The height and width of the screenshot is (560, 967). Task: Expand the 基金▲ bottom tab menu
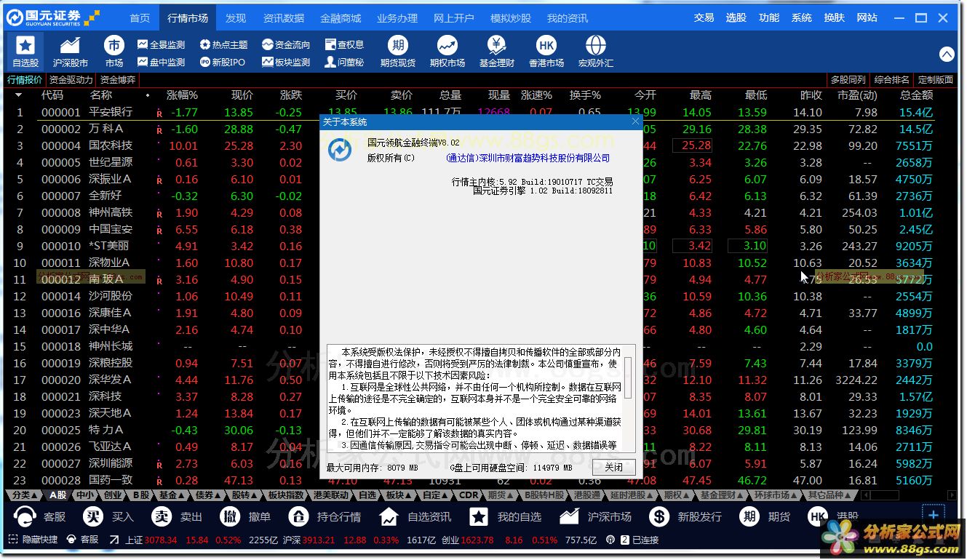173,495
